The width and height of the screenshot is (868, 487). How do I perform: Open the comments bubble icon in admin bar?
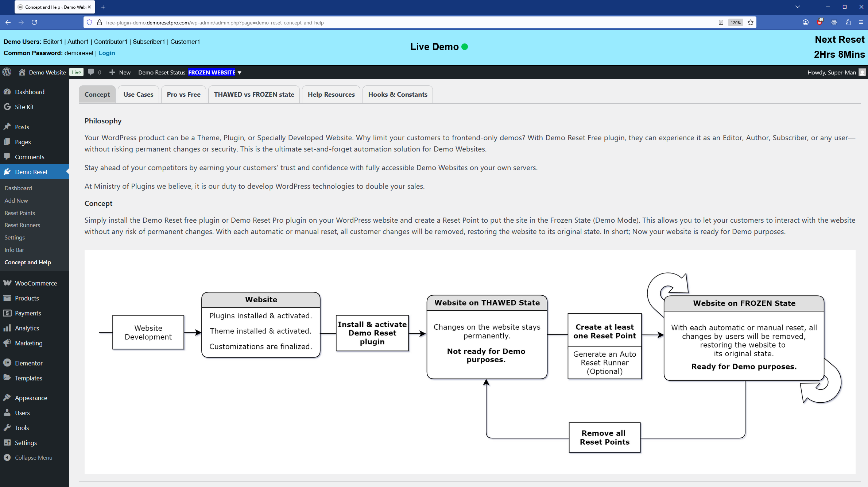coord(91,72)
